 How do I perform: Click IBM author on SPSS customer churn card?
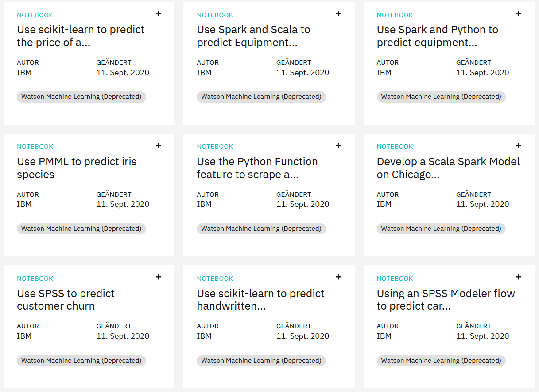(x=24, y=336)
